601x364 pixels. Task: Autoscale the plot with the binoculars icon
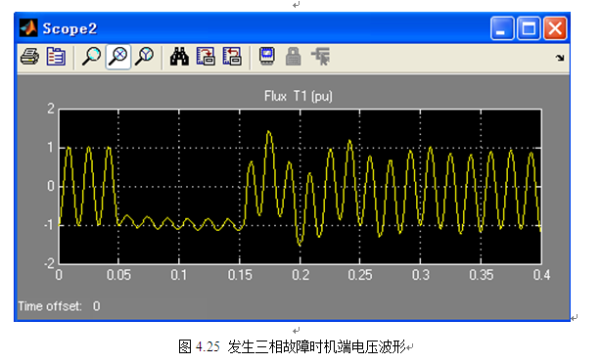click(179, 57)
